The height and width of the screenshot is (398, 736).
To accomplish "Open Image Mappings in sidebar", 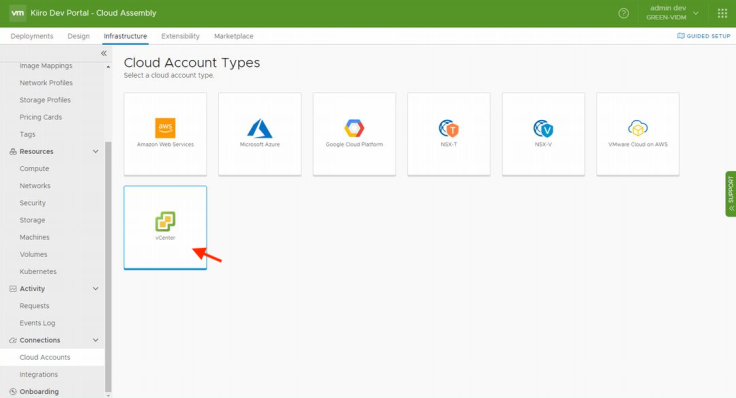I will 46,66.
